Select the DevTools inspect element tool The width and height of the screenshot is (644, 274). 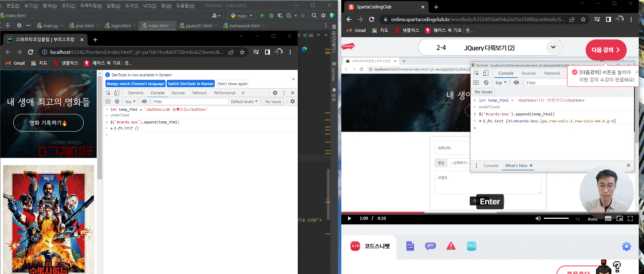(x=108, y=93)
